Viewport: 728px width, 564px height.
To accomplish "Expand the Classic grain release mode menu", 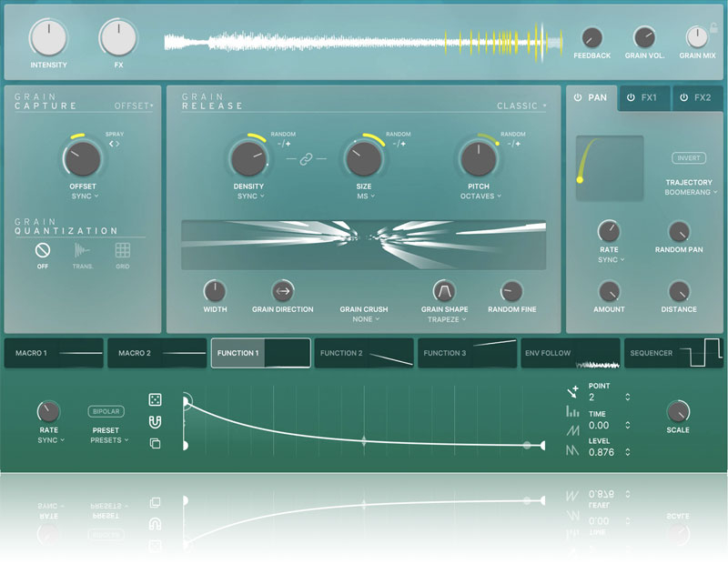I will (522, 106).
